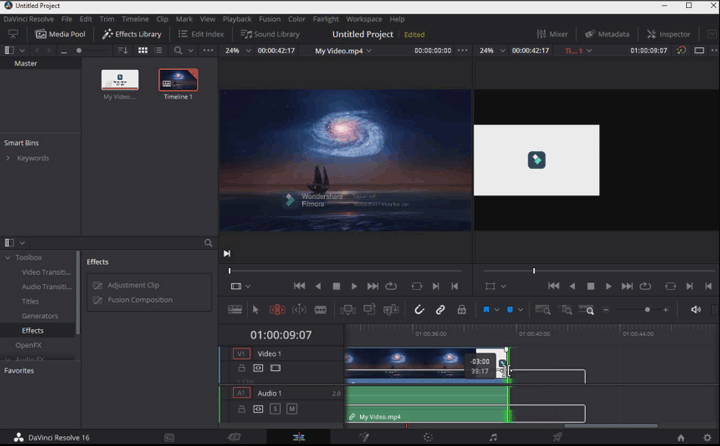Screen dimensions: 720x446
Task: Adjust the timeline zoom slider
Action: pos(647,310)
